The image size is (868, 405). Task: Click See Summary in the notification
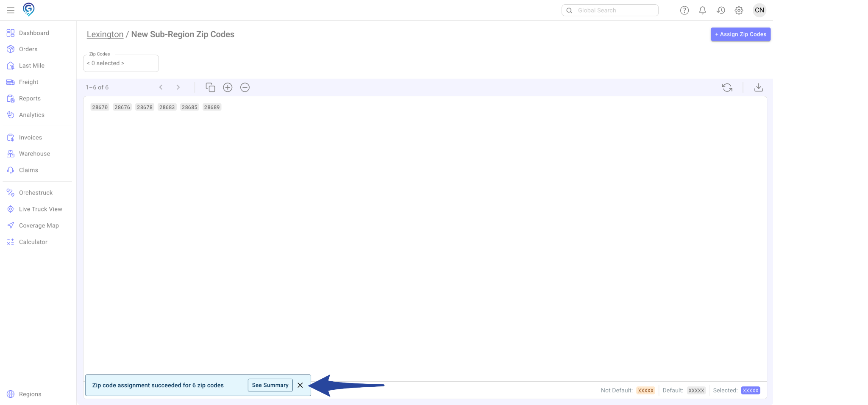(x=270, y=385)
